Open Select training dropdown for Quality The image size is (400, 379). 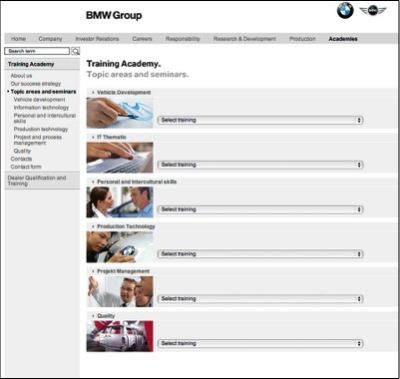(260, 343)
